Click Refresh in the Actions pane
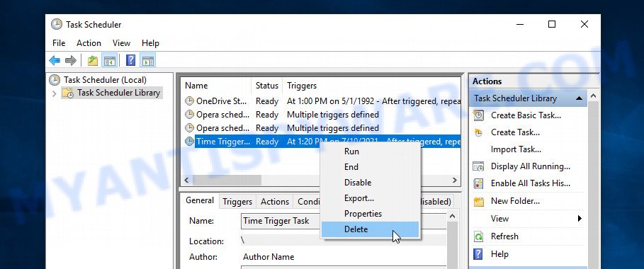Image resolution: width=644 pixels, height=269 pixels. click(504, 236)
